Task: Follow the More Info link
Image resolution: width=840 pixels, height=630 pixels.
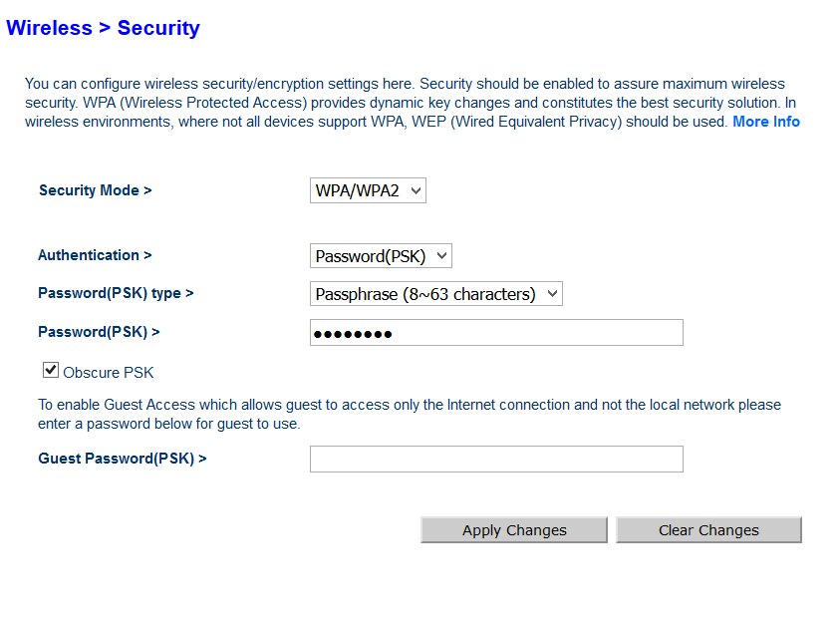Action: pos(766,122)
